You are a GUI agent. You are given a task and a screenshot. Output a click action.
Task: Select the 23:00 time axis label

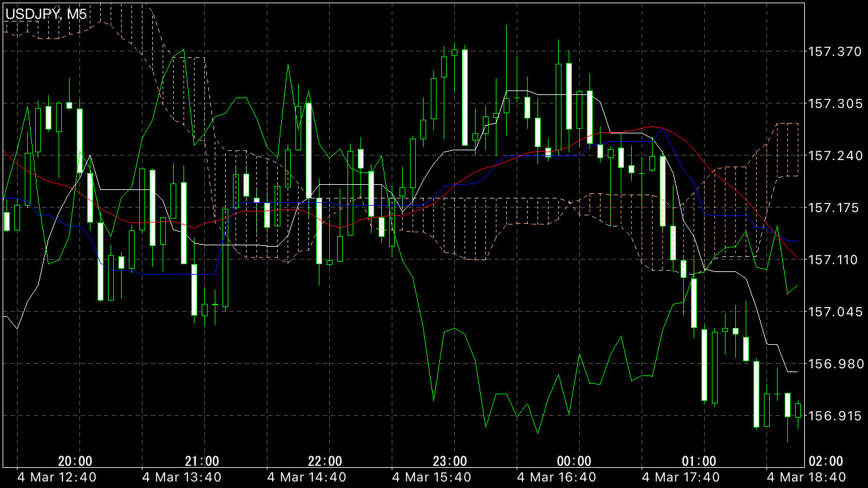(450, 461)
